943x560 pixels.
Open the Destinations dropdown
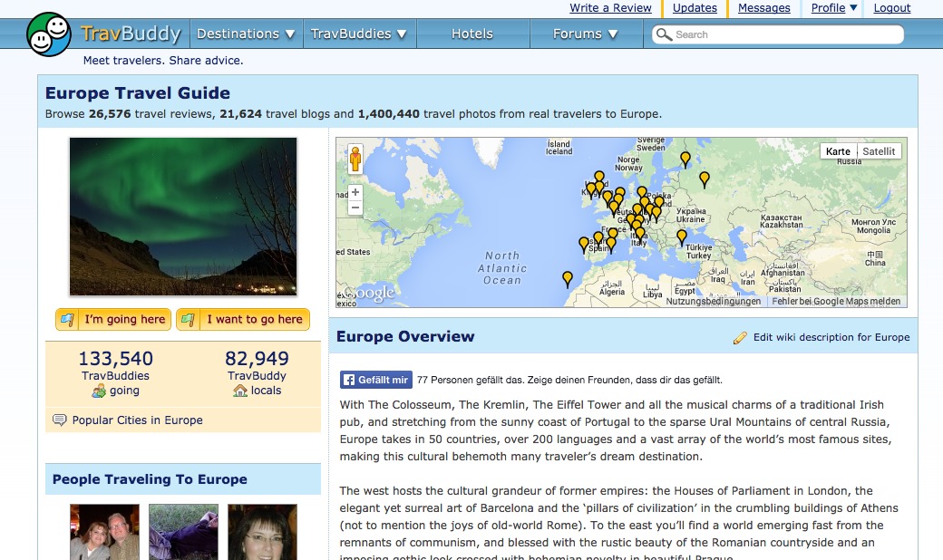pyautogui.click(x=246, y=33)
